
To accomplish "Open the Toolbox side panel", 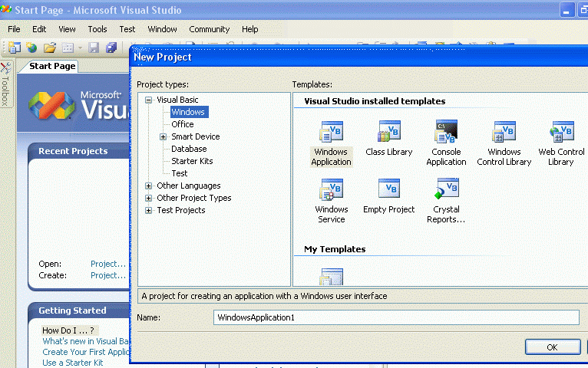I will [x=6, y=84].
